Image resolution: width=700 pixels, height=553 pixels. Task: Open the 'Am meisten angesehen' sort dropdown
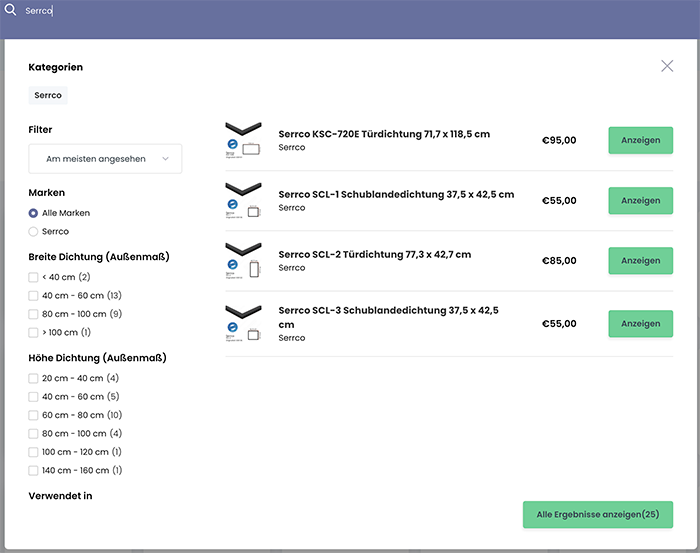(105, 159)
